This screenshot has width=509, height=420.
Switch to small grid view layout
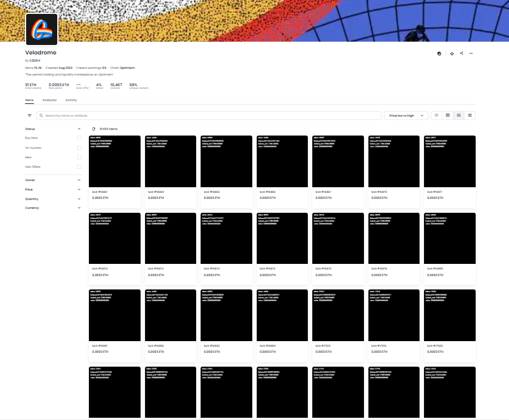[448, 115]
